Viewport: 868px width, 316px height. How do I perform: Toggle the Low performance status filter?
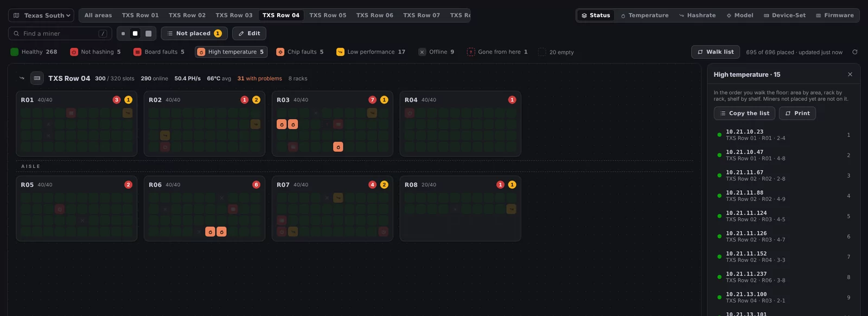(x=371, y=52)
